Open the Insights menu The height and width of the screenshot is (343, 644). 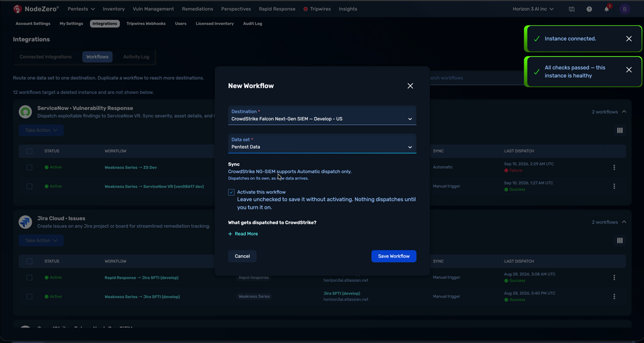click(x=348, y=9)
